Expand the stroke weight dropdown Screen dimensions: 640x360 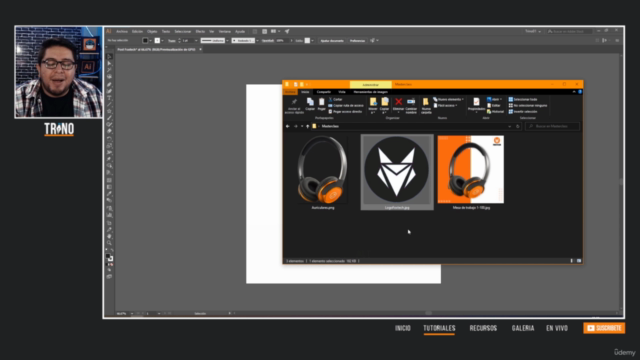coord(196,40)
